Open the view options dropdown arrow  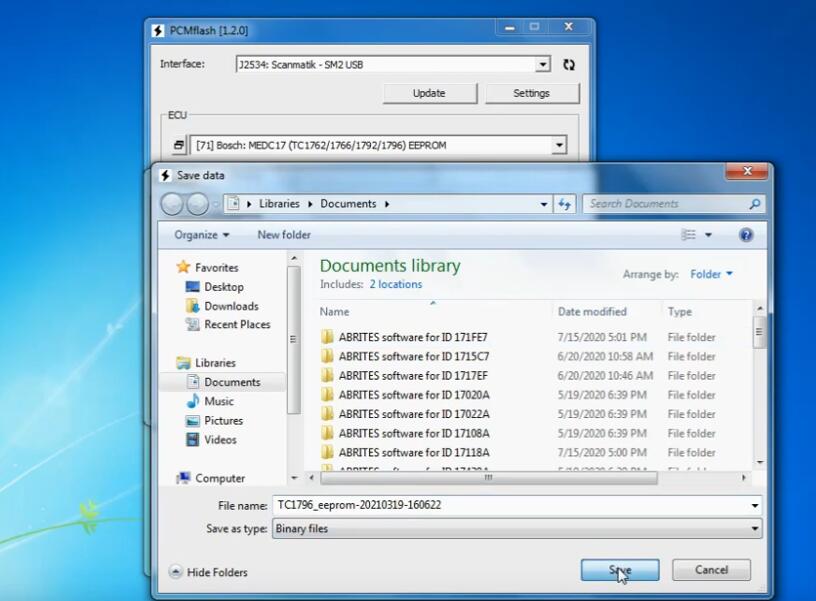[x=708, y=235]
